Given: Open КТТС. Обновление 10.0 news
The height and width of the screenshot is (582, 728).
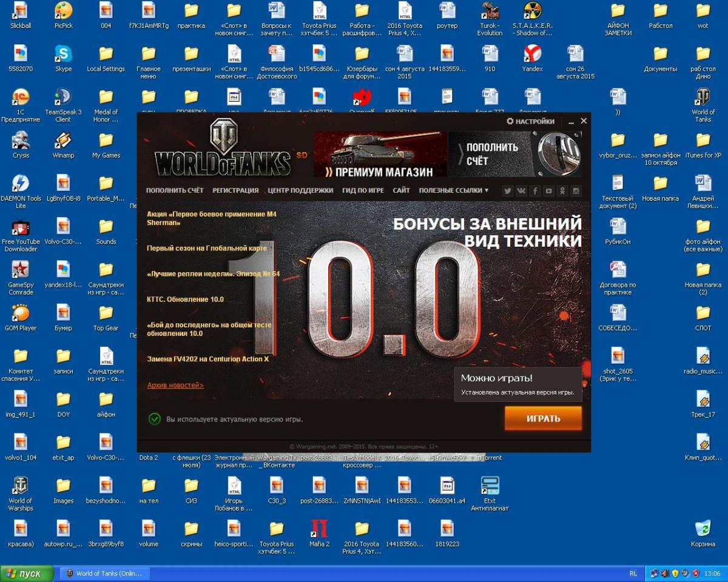Looking at the screenshot, I should 185,299.
